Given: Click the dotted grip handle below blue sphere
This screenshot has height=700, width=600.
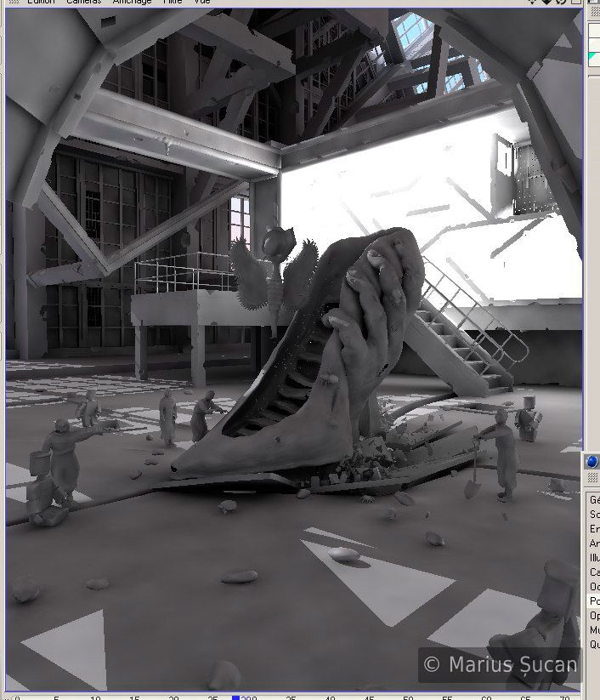Looking at the screenshot, I should tap(593, 479).
